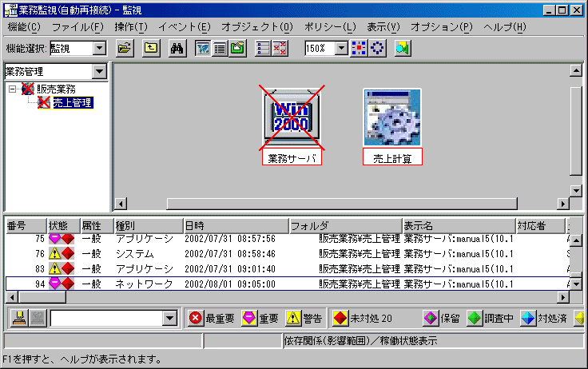The height and width of the screenshot is (369, 588).
Task: Sort events by the 番号 column header
Action: 26,226
